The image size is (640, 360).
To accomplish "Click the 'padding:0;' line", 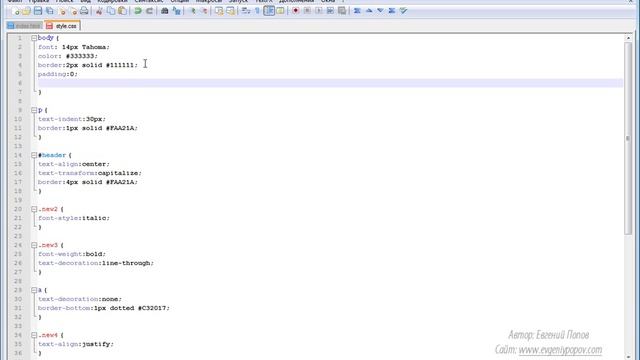I will pos(58,74).
